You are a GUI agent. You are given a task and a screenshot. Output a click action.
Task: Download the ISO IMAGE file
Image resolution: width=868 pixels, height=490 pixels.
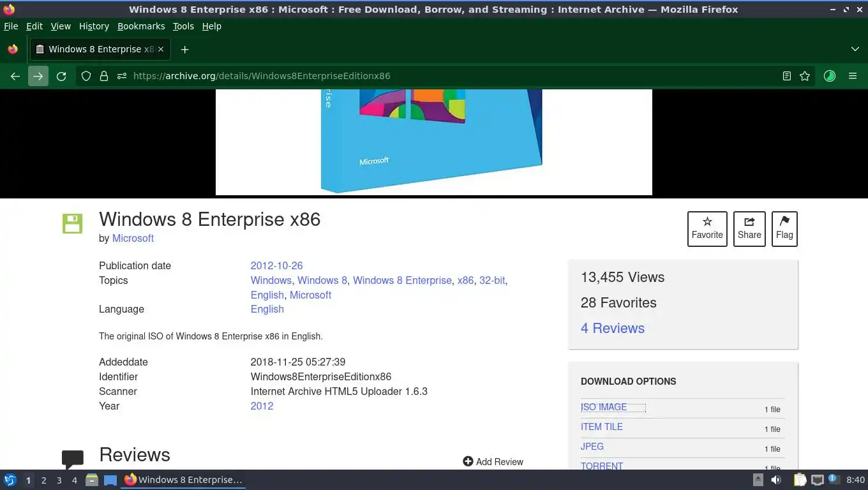(x=604, y=407)
